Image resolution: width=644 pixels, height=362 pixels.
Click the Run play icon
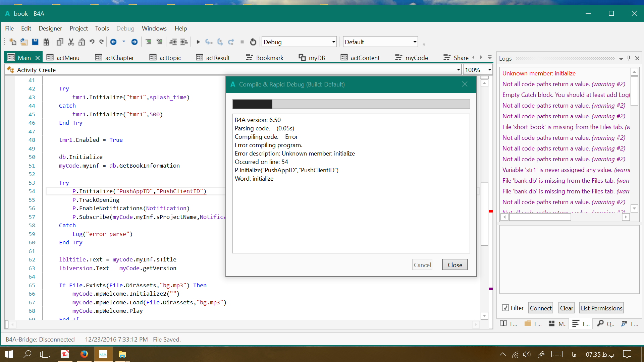point(198,42)
